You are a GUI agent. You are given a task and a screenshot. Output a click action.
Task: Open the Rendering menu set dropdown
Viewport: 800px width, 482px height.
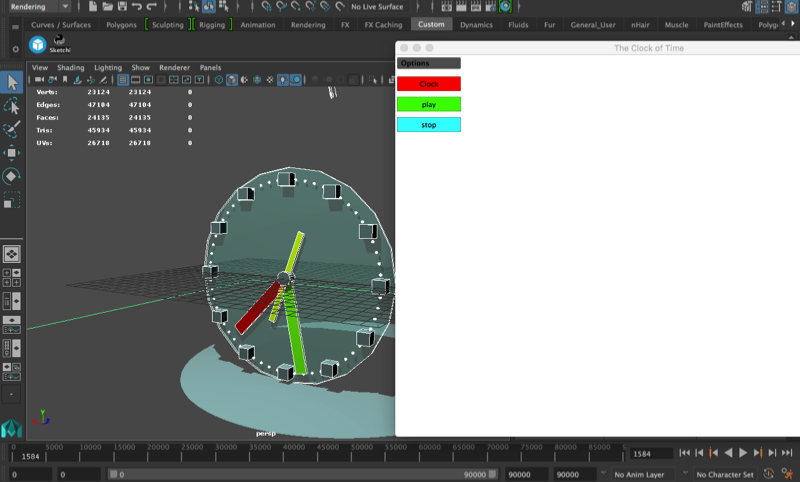point(40,7)
